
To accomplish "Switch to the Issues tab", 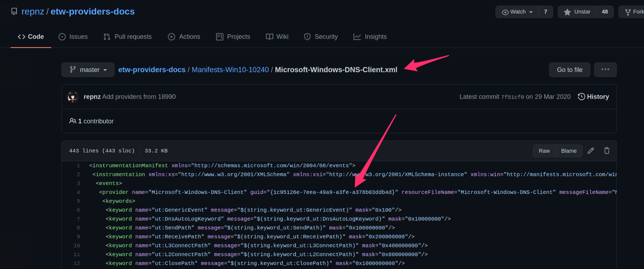I will point(73,37).
